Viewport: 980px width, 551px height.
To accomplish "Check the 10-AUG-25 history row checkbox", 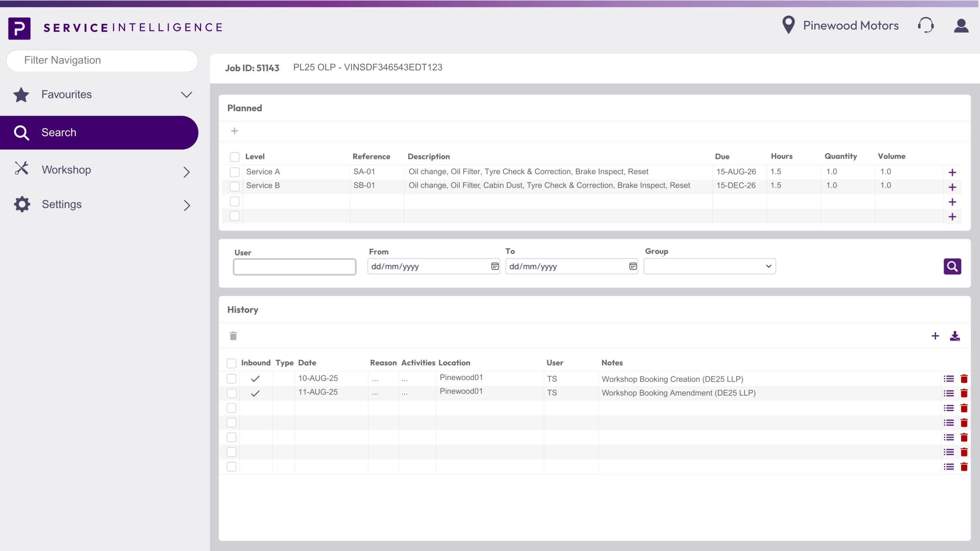I will pyautogui.click(x=232, y=379).
